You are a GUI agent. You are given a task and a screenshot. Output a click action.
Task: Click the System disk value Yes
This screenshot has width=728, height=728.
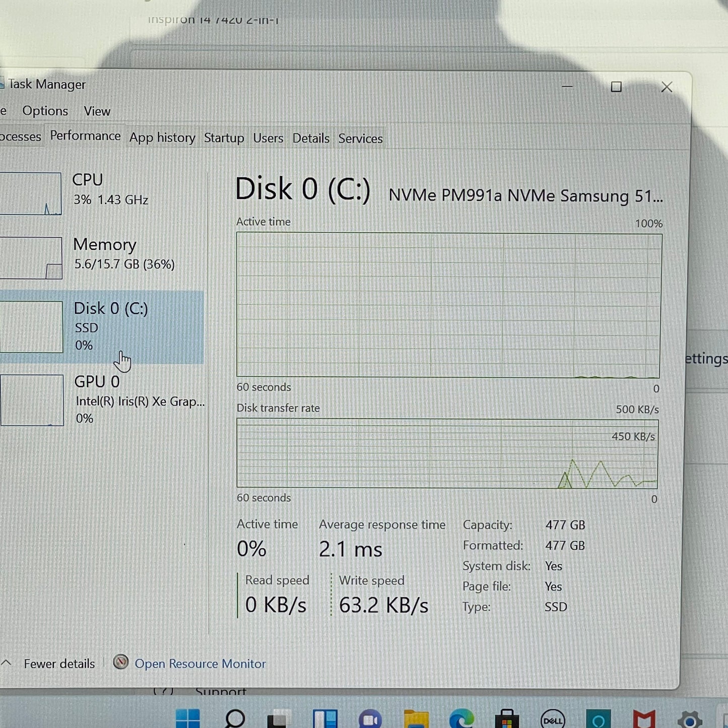click(x=554, y=566)
